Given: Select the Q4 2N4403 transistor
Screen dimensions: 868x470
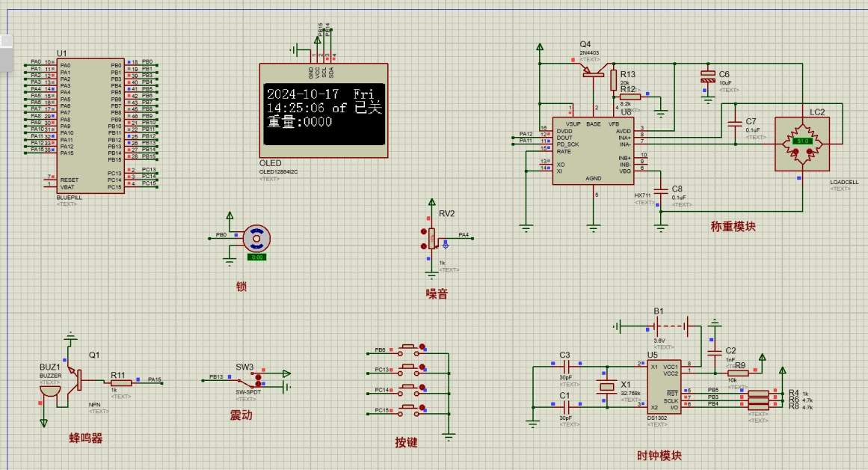Looking at the screenshot, I should (x=594, y=70).
